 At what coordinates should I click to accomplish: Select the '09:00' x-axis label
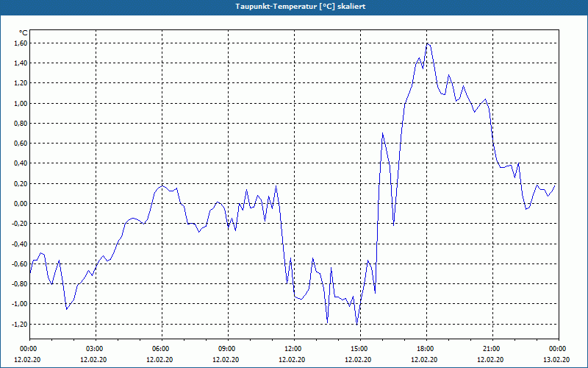click(x=226, y=349)
